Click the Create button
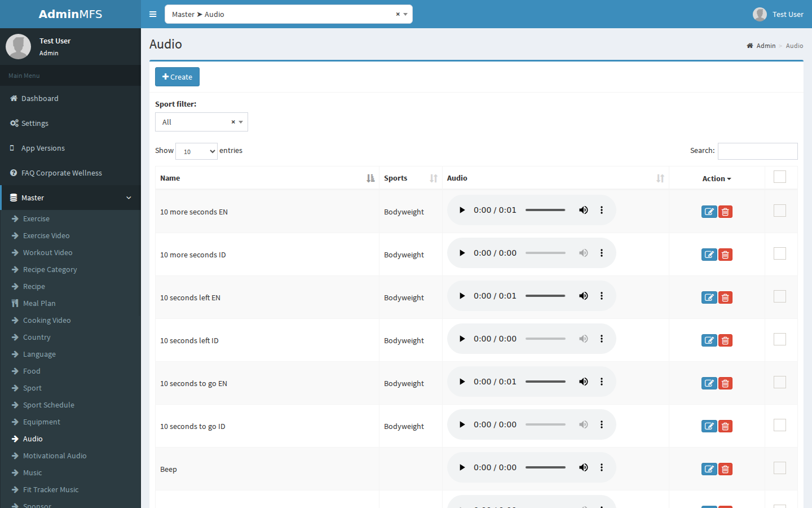Image resolution: width=812 pixels, height=508 pixels. (177, 77)
